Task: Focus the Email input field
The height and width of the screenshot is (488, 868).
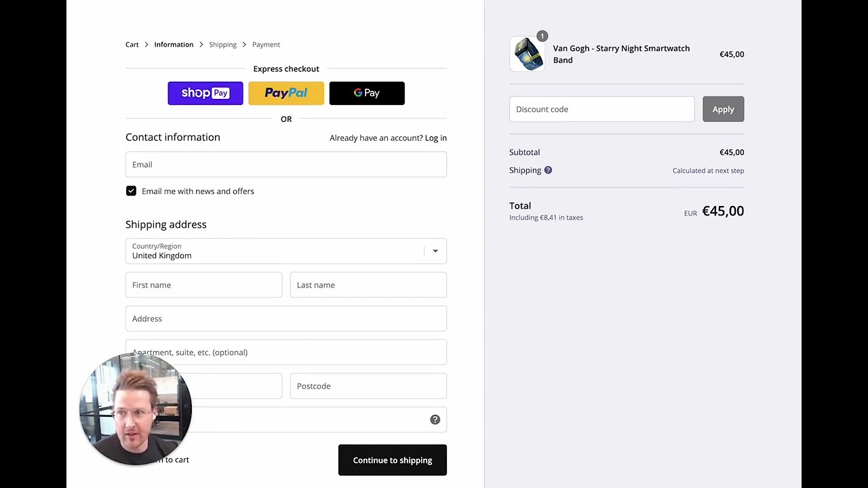Action: click(285, 165)
